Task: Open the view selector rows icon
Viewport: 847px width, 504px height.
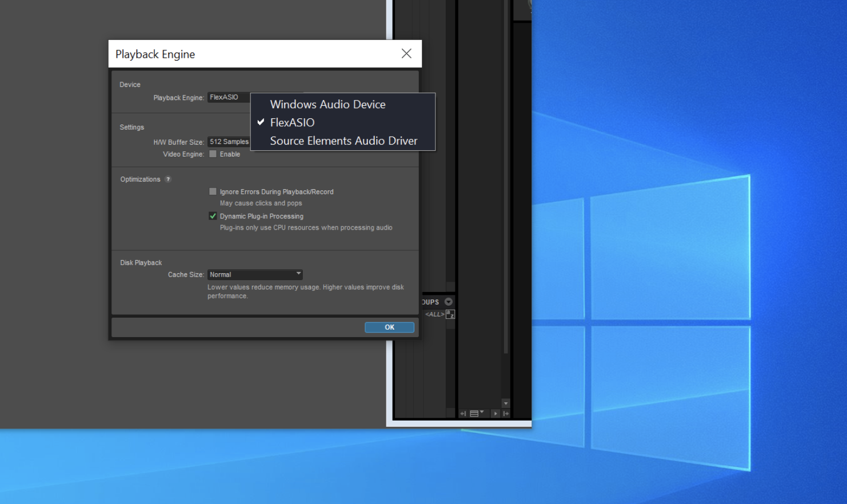Action: (x=476, y=414)
